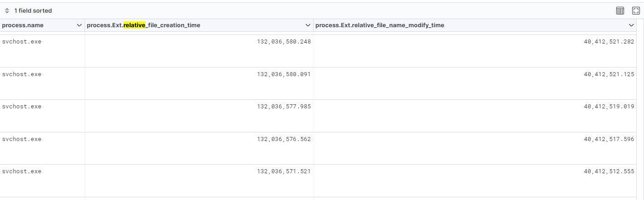
Task: Click the value 40,412,512.555
Action: click(x=609, y=171)
